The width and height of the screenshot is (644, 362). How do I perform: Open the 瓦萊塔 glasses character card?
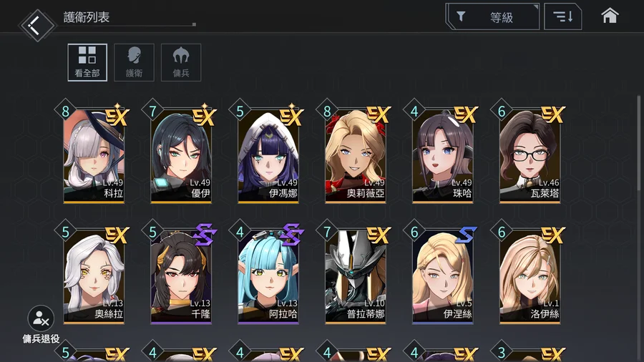pos(530,156)
